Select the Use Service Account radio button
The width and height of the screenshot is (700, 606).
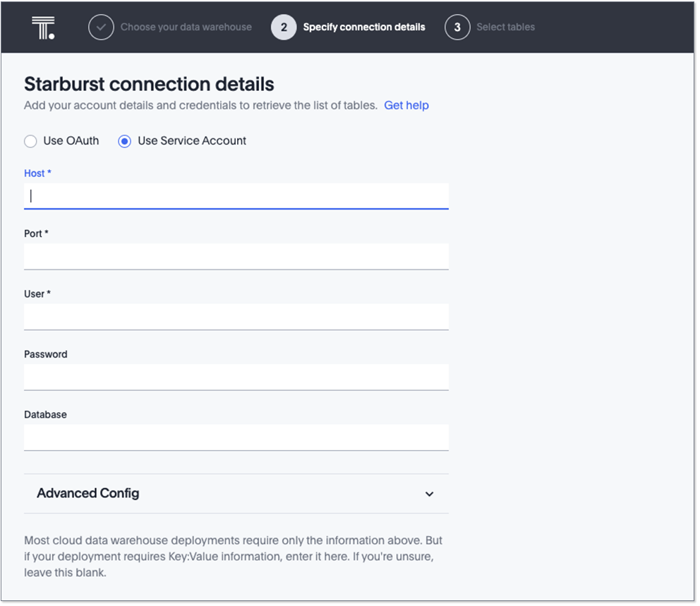pyautogui.click(x=125, y=142)
